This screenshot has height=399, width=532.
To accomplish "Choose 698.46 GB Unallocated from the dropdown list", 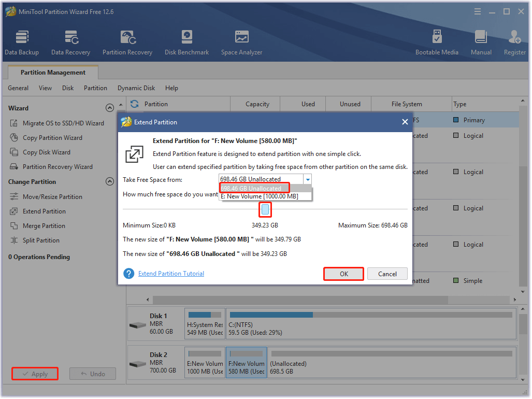I will pos(265,188).
